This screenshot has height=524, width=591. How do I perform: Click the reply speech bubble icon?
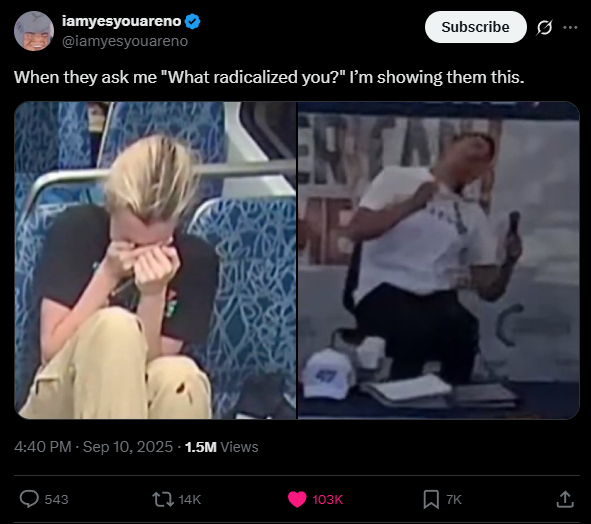[29, 499]
